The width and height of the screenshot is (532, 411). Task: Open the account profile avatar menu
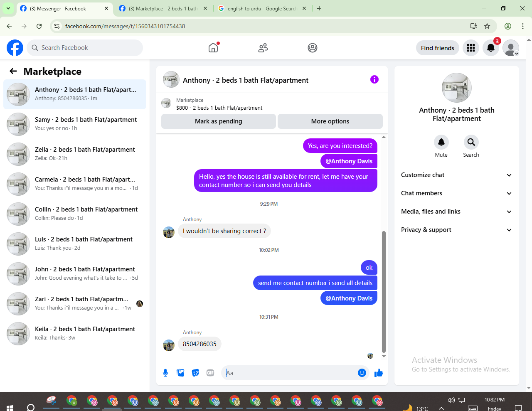coord(511,48)
